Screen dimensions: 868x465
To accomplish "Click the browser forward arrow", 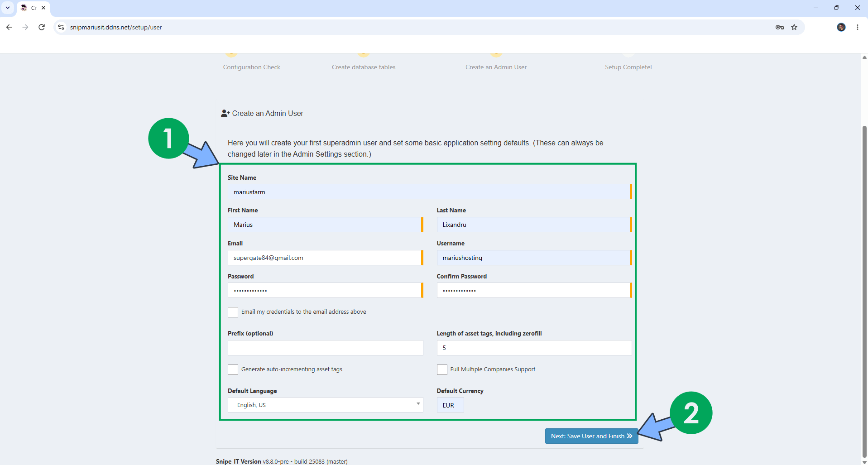I will tap(25, 27).
